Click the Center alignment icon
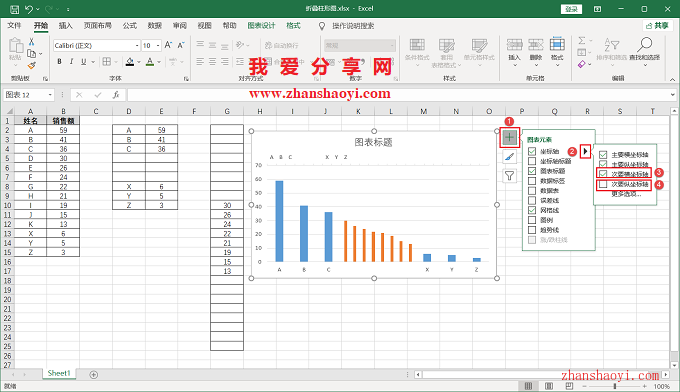Viewport: 680px width, 392px height. coord(212,62)
